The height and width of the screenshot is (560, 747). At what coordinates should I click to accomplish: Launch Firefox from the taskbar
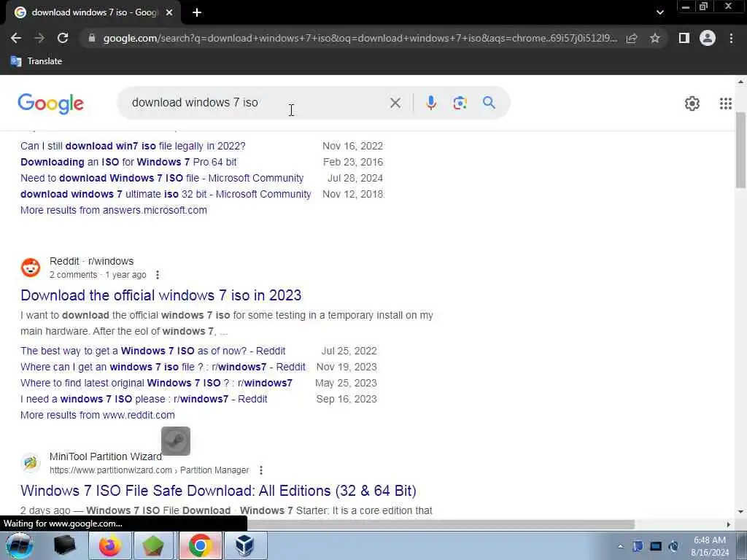pos(110,545)
